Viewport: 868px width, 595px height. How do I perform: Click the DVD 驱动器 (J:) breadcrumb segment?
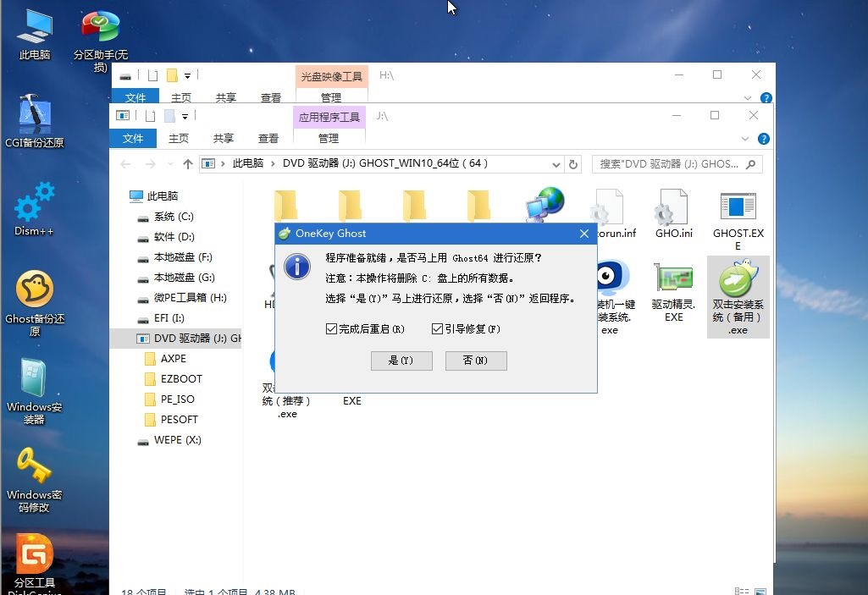[385, 163]
